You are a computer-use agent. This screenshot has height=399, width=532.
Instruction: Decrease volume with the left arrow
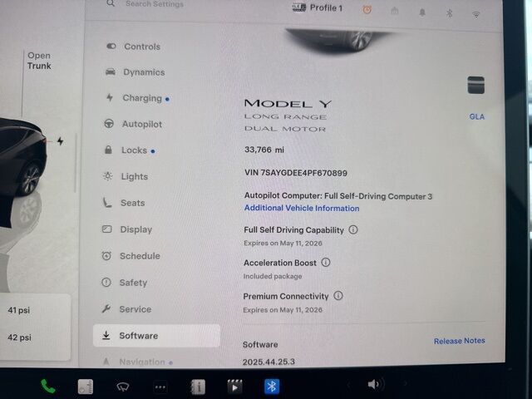tap(348, 384)
